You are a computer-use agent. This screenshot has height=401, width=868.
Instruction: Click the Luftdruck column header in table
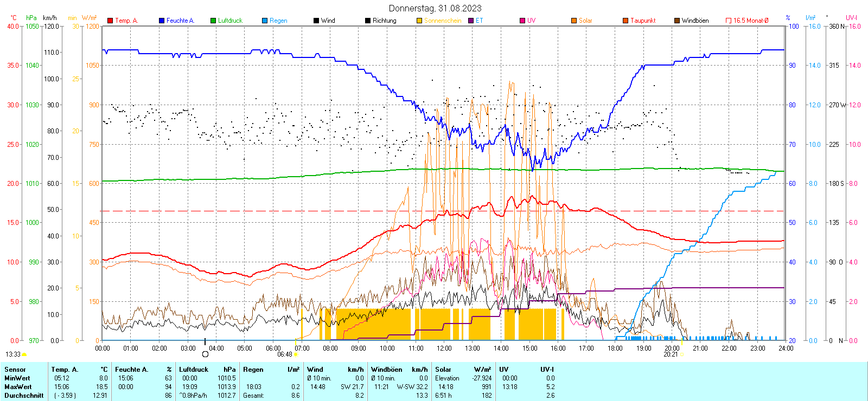point(194,370)
